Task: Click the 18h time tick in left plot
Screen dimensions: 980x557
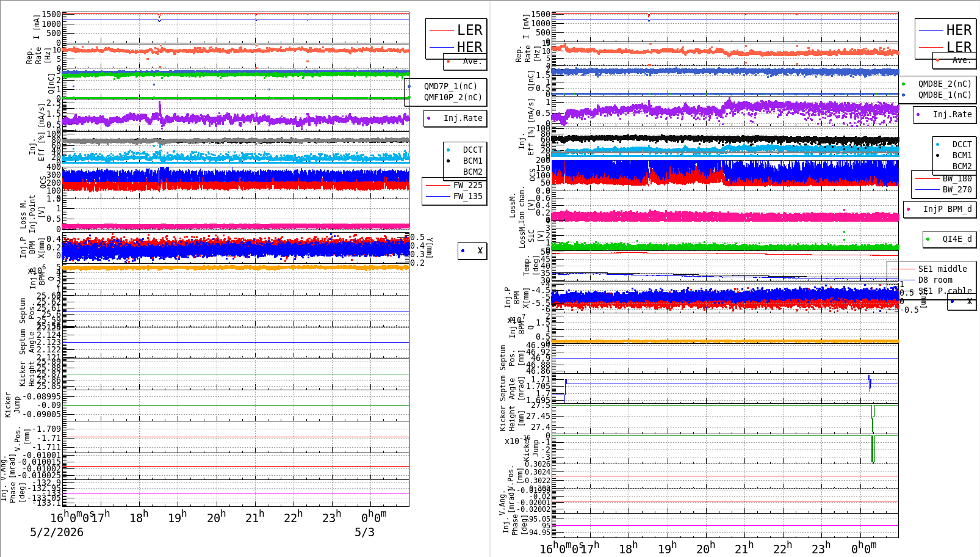Action: 139,517
